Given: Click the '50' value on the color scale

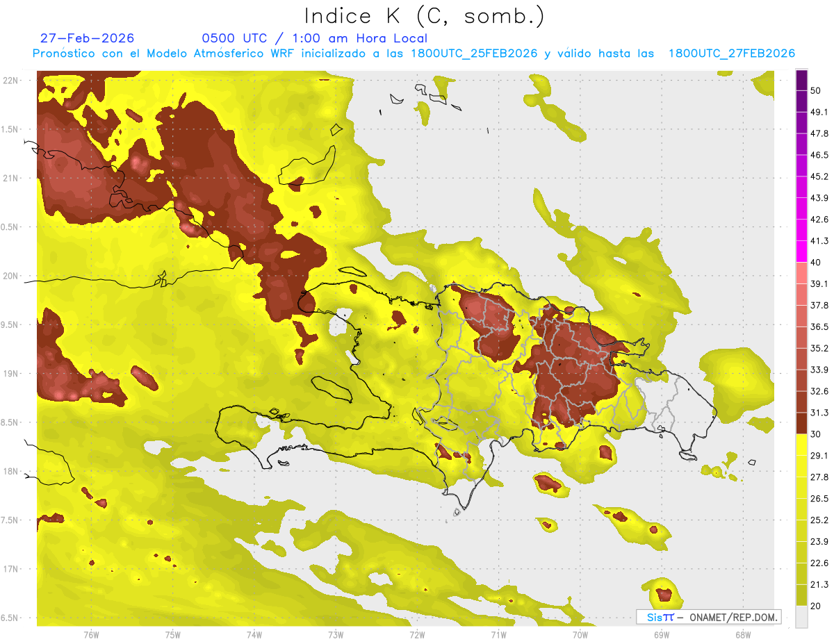Looking at the screenshot, I should pyautogui.click(x=816, y=90).
